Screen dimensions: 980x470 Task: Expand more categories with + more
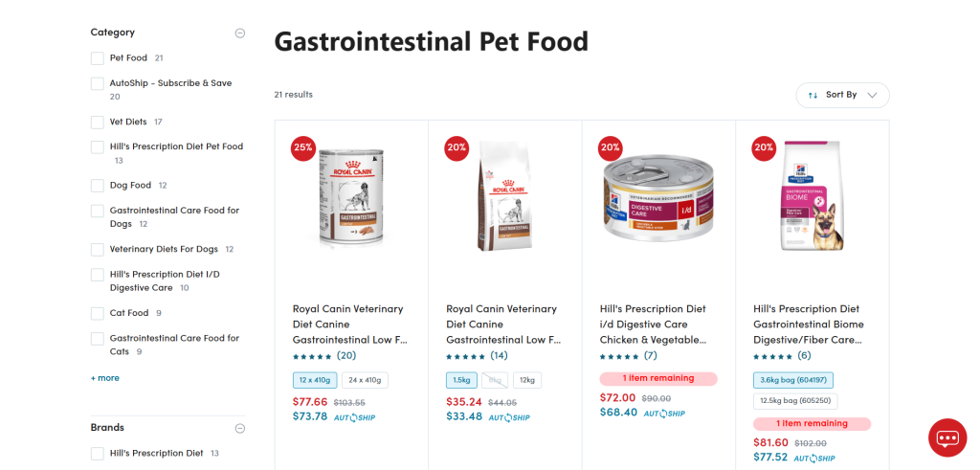coord(105,378)
